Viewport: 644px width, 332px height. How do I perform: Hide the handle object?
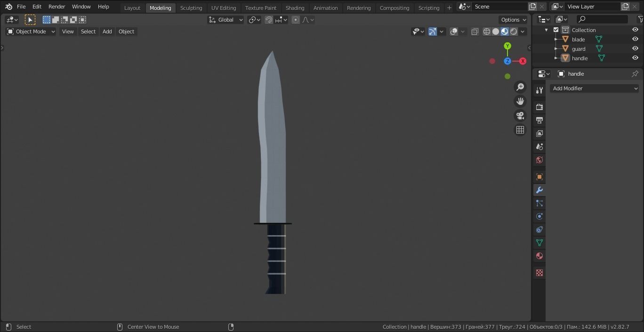pyautogui.click(x=635, y=58)
